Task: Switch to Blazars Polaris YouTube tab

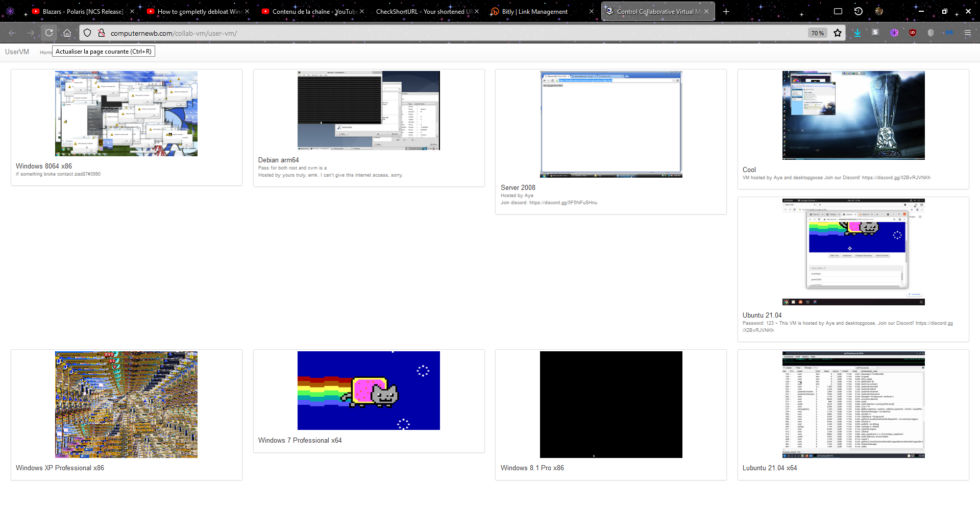Action: [x=83, y=11]
